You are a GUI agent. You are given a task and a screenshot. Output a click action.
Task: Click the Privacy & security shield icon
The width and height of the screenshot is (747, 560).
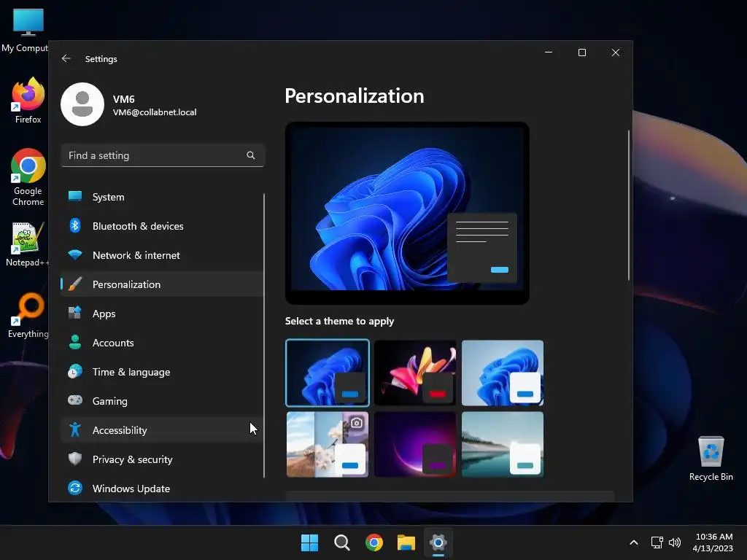click(x=75, y=459)
